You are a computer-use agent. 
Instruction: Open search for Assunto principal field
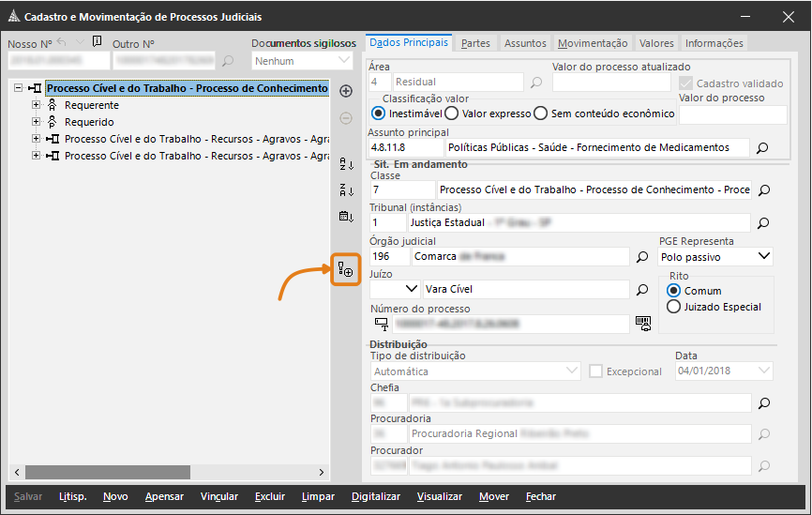click(x=763, y=148)
